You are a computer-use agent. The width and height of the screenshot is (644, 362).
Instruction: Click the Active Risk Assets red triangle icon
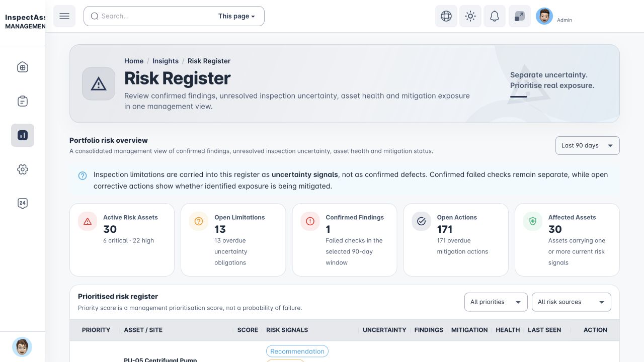click(x=88, y=221)
